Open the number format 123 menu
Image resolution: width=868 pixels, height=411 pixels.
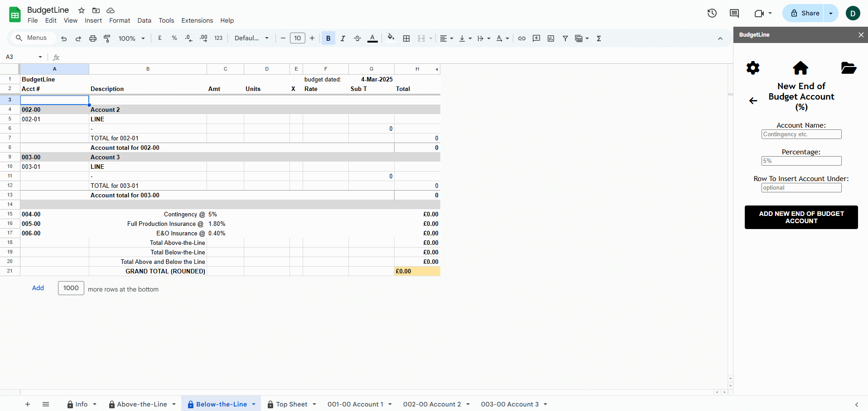[218, 38]
